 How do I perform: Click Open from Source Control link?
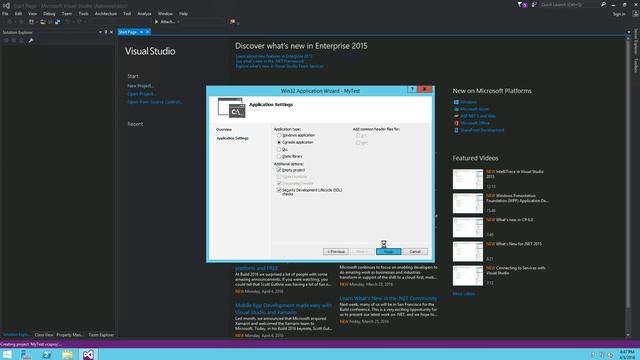coord(155,102)
